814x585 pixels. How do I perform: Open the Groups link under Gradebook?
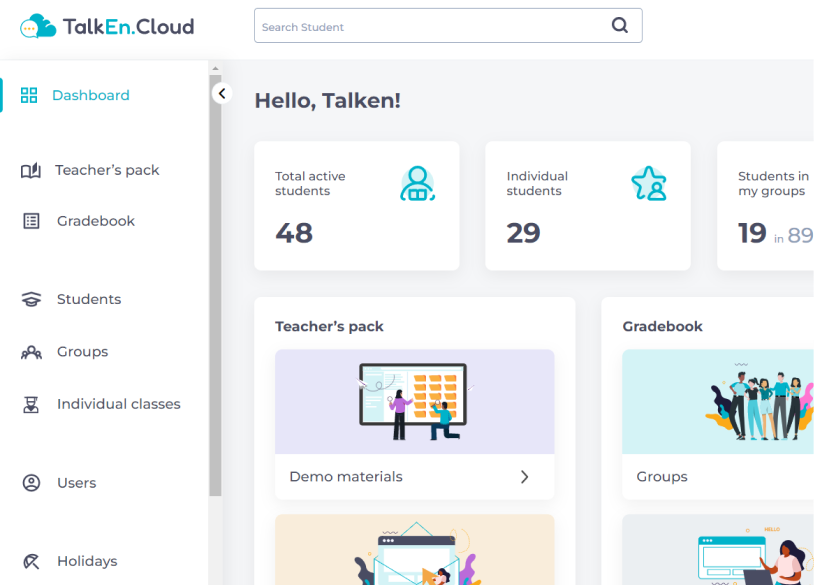coord(662,477)
